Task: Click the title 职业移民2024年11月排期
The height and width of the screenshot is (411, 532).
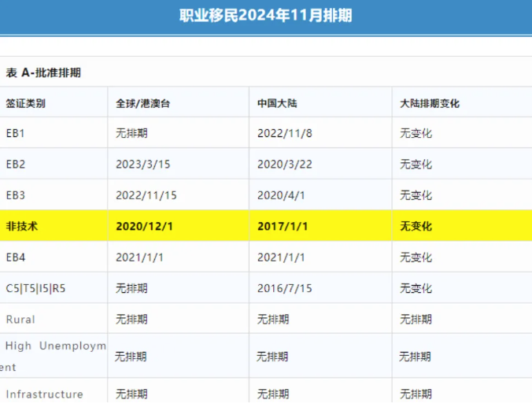Action: (x=266, y=16)
